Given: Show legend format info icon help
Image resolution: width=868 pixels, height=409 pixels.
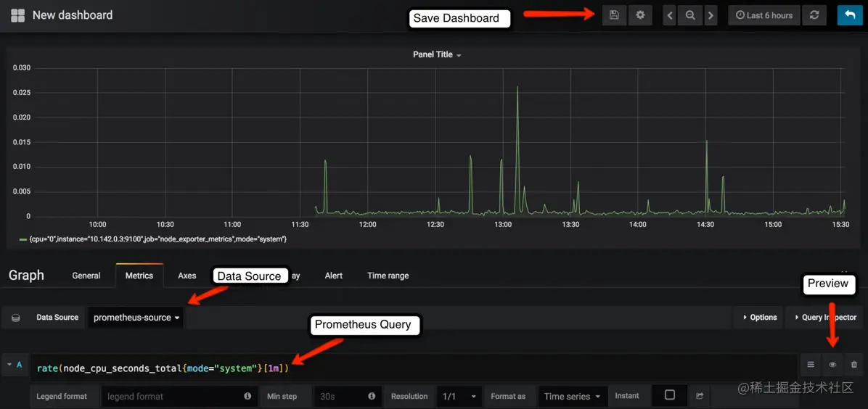Looking at the screenshot, I should click(x=247, y=396).
